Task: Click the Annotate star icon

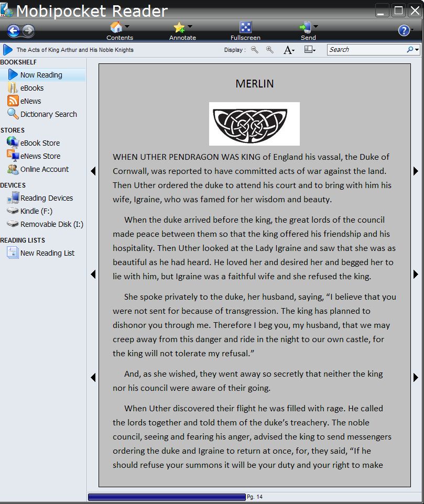Action: [x=179, y=27]
